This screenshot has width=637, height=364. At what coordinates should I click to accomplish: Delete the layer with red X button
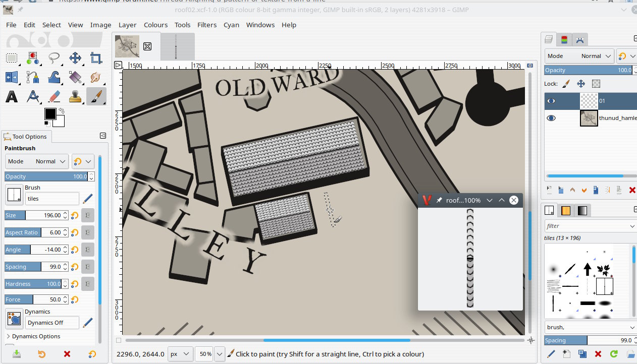pyautogui.click(x=632, y=190)
